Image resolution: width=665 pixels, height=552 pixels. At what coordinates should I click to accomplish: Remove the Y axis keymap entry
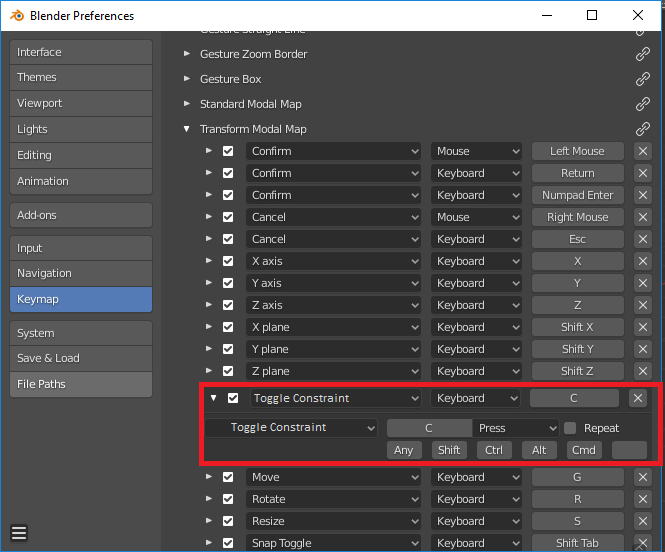click(643, 283)
